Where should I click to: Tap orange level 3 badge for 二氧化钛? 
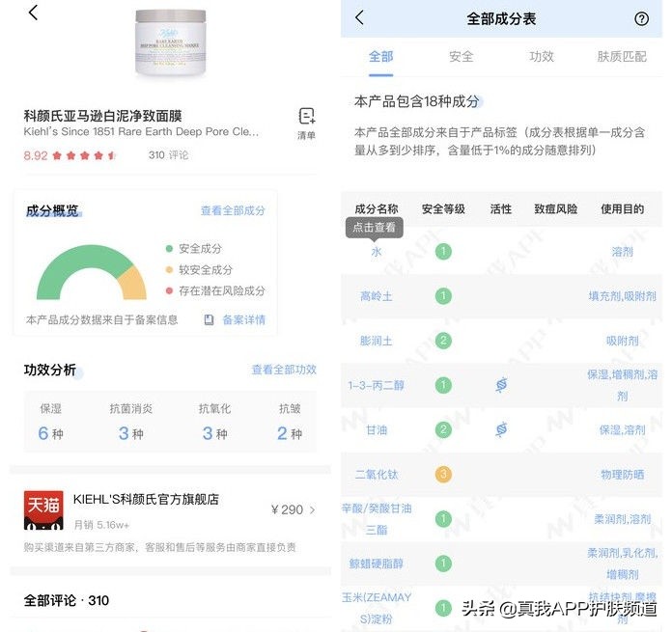(x=443, y=474)
